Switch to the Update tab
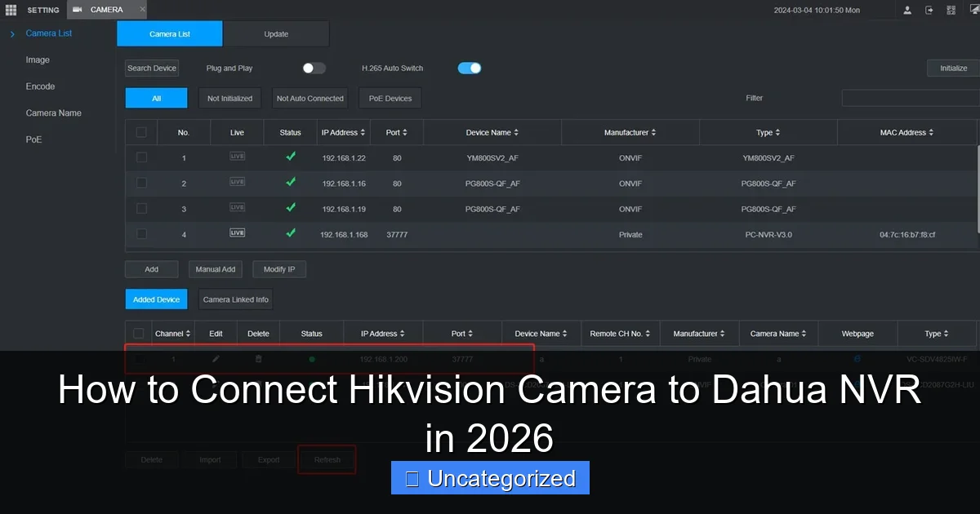Viewport: 980px width, 514px height. tap(275, 34)
